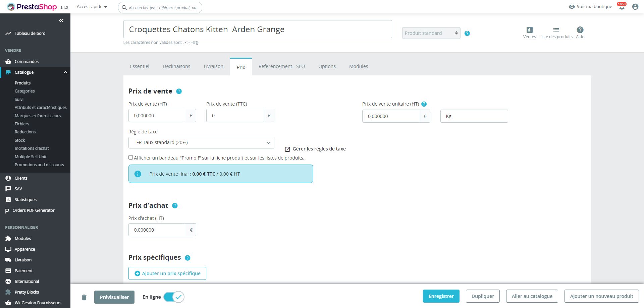Click the Prix de vente (HT) field
644x308 pixels.
pos(157,116)
